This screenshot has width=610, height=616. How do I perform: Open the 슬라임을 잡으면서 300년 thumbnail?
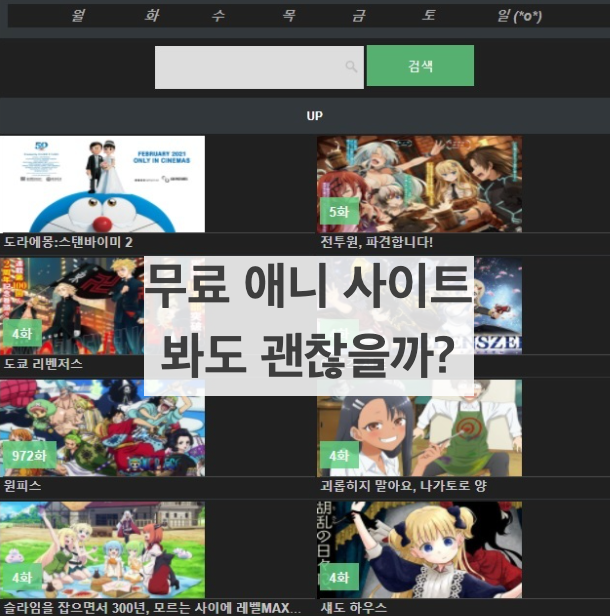click(x=102, y=550)
